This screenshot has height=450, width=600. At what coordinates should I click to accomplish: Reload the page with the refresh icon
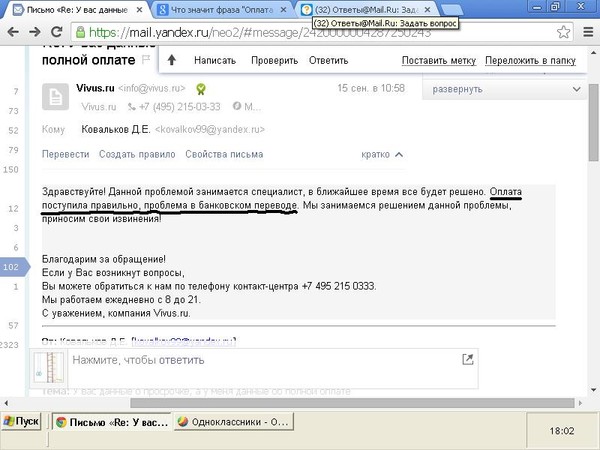(57, 32)
